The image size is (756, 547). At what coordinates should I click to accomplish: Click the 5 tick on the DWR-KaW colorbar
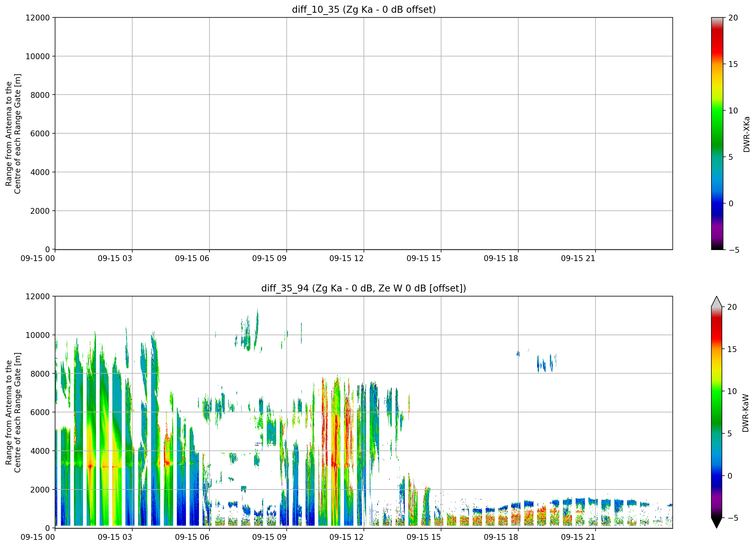(x=729, y=433)
